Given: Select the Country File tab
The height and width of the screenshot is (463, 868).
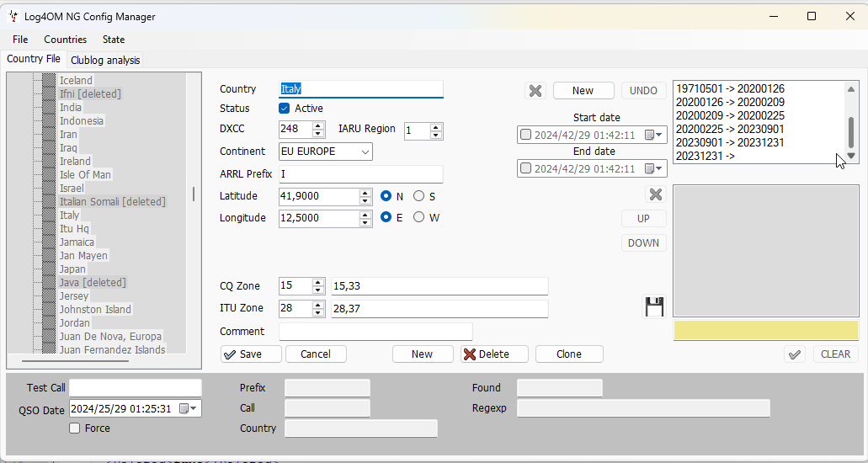Looking at the screenshot, I should pos(33,59).
